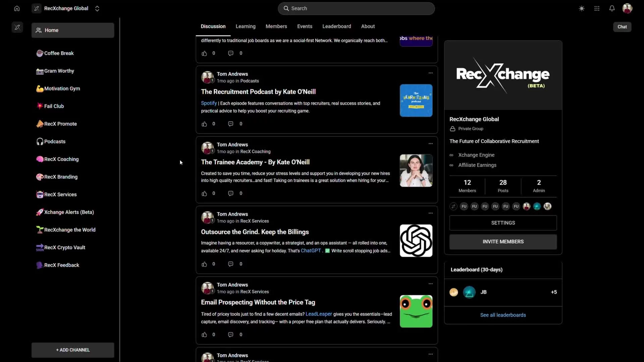This screenshot has width=644, height=362.
Task: Toggle the light/dark theme sun icon
Action: click(x=582, y=8)
